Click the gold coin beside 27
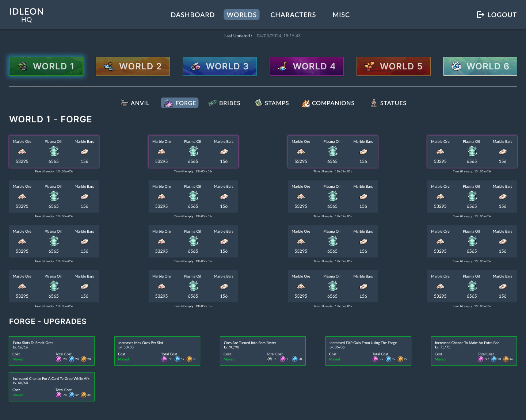526x420 pixels. pos(400,359)
